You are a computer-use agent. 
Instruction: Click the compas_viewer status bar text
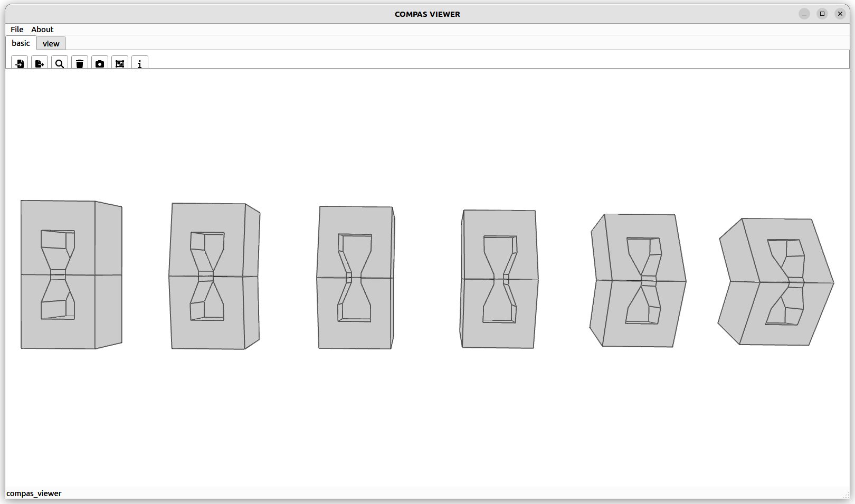click(x=34, y=493)
